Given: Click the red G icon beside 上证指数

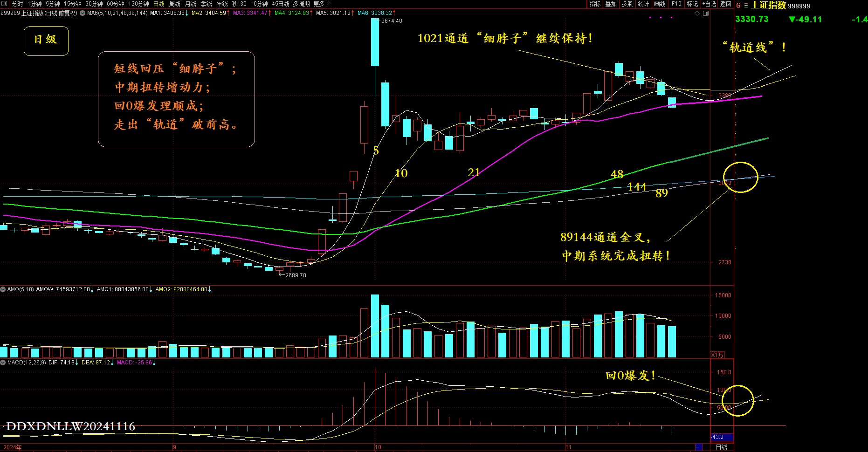Looking at the screenshot, I should [738, 6].
